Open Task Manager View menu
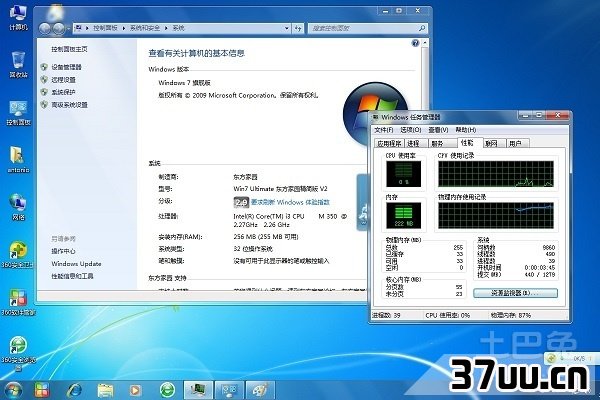 439,130
